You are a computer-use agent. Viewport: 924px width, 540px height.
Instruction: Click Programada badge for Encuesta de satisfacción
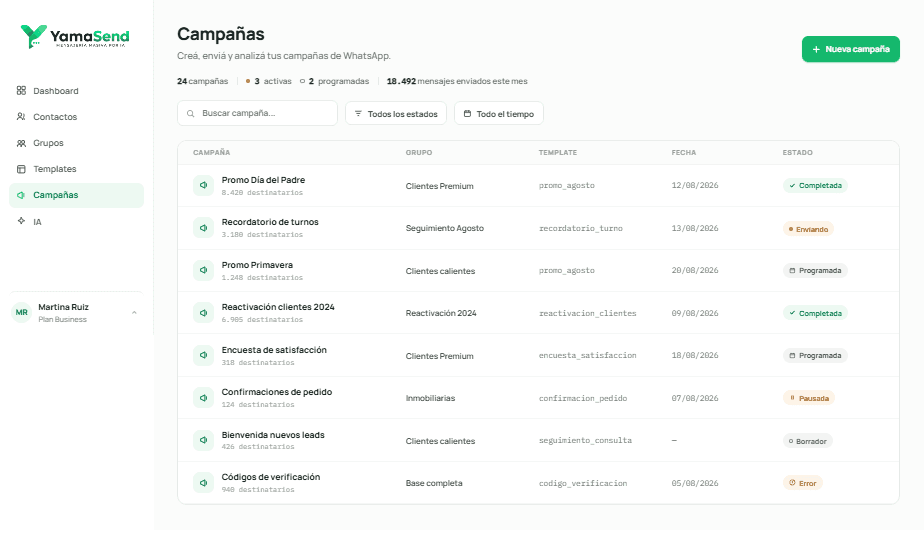815,355
